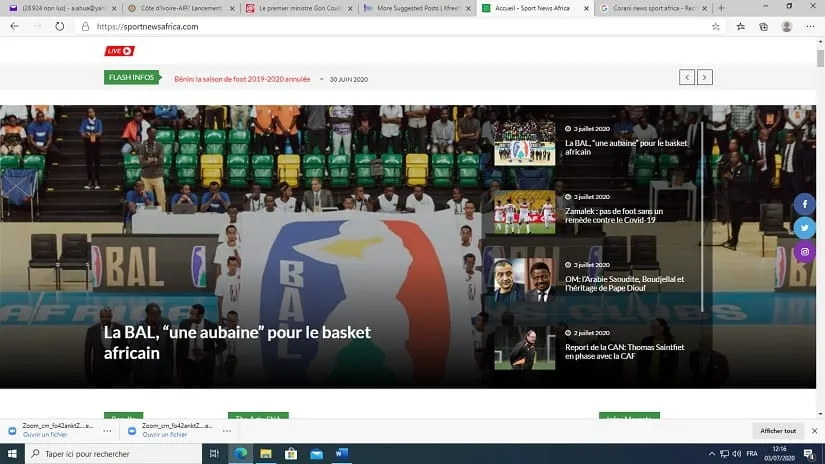Open Mail app from taskbar

point(316,453)
